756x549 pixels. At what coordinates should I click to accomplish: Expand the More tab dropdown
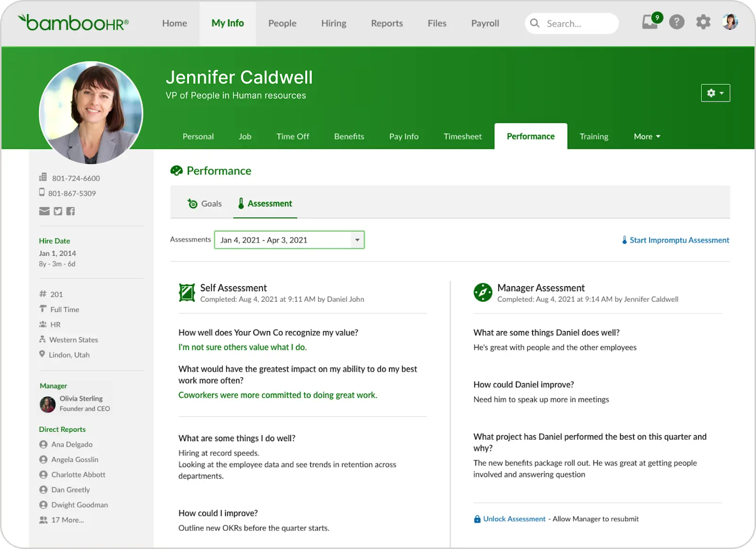(x=647, y=137)
